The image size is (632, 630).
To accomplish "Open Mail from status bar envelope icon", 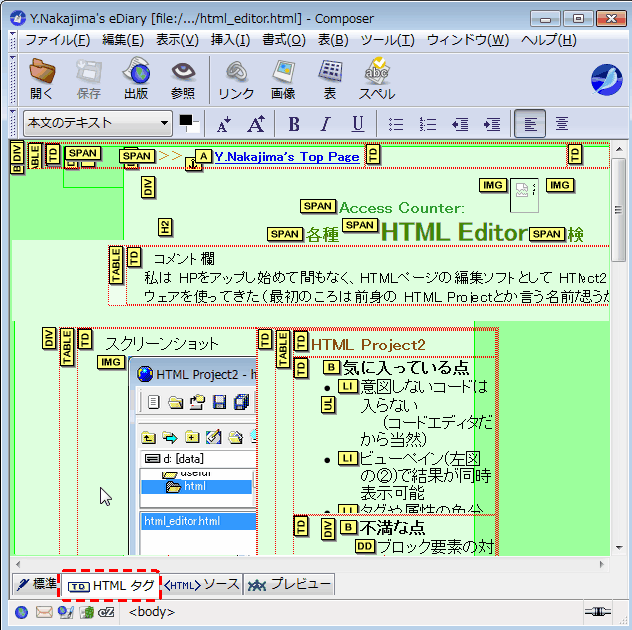I will (x=44, y=612).
